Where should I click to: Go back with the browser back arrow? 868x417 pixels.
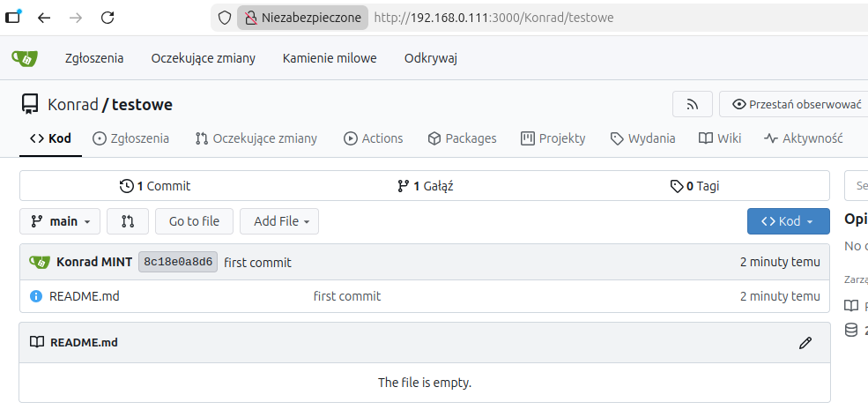(x=44, y=18)
